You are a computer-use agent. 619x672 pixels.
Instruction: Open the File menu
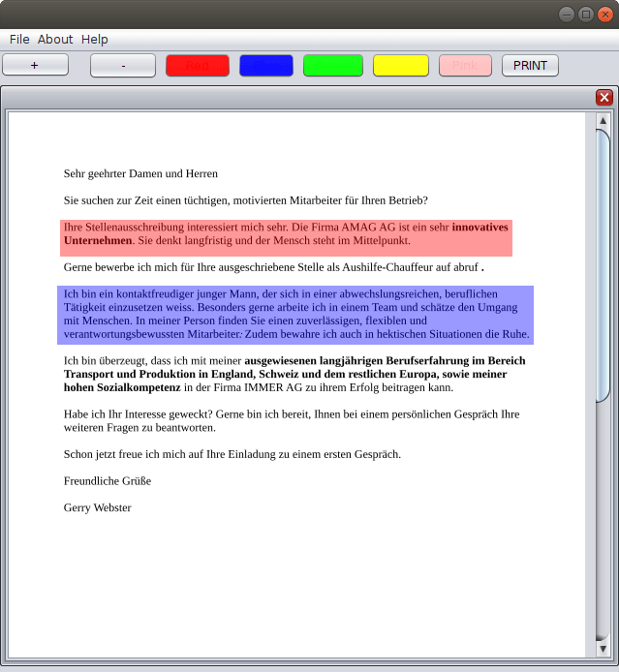pos(19,40)
